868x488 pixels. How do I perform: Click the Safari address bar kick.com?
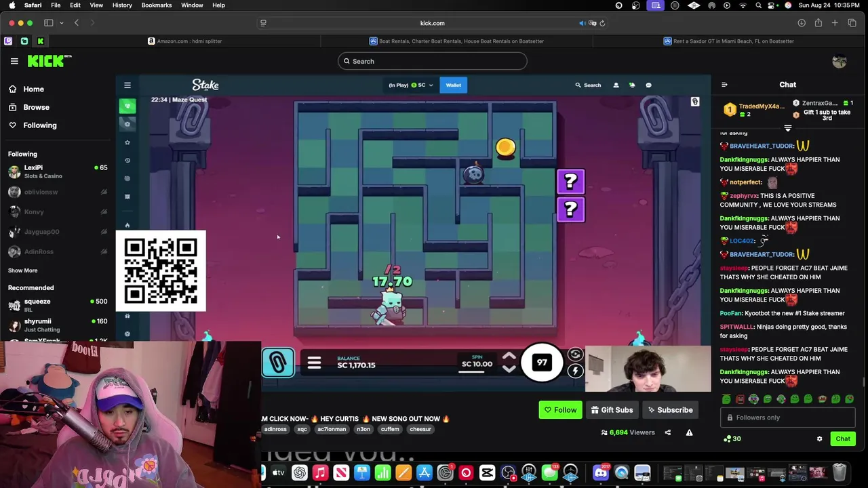[432, 23]
